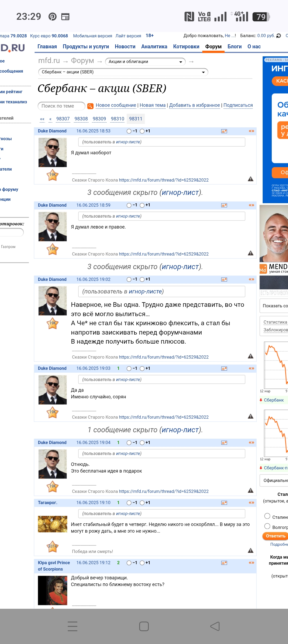Image resolution: width=288 pixels, height=644 pixels.
Task: Go to the first page with the «« link
Action: pyautogui.click(x=42, y=119)
